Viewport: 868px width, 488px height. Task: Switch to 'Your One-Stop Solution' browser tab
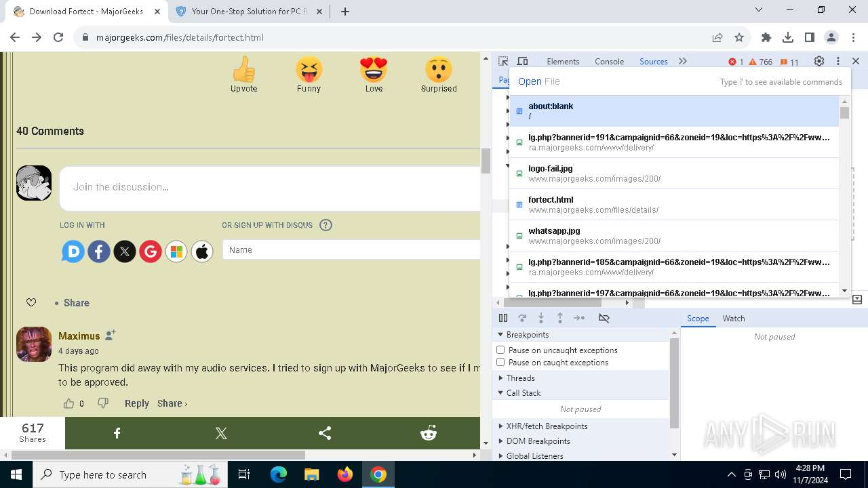tap(248, 12)
